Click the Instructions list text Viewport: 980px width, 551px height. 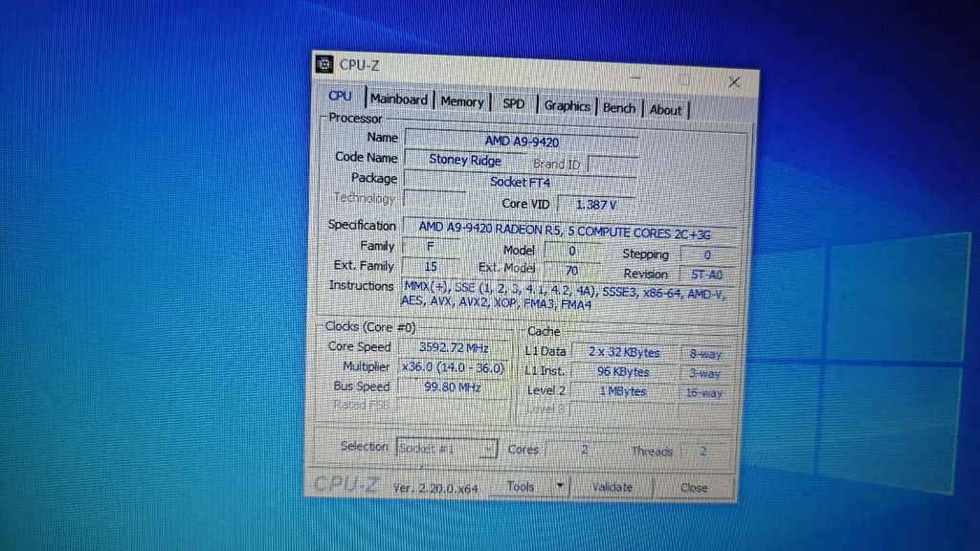pos(563,295)
